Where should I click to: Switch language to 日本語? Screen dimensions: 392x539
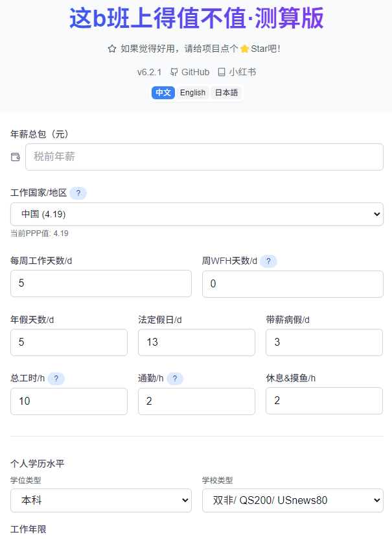click(x=226, y=93)
